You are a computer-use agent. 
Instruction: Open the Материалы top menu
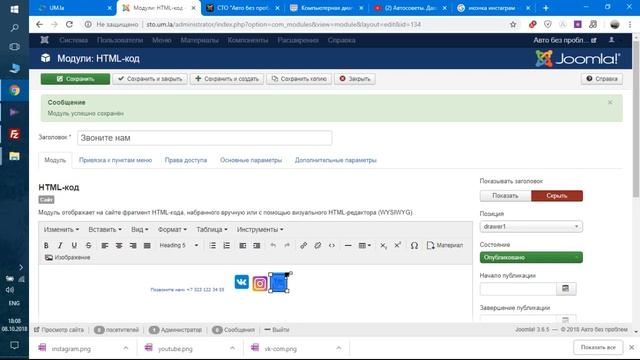199,40
